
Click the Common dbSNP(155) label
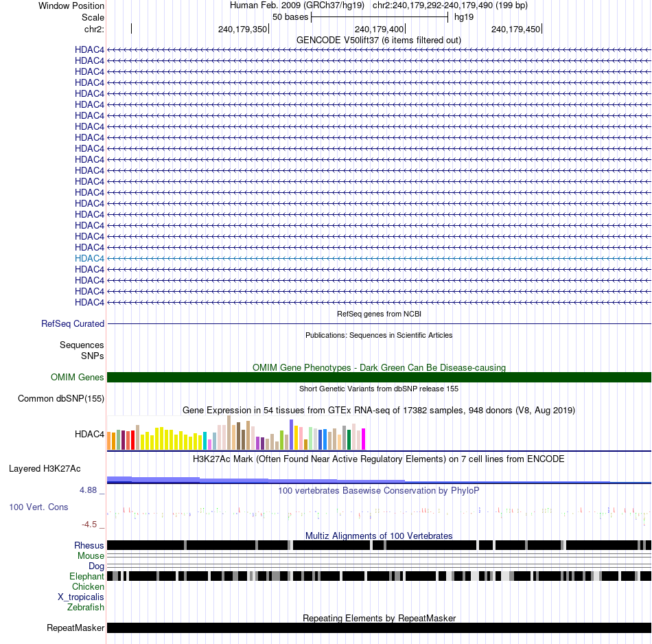click(x=61, y=398)
